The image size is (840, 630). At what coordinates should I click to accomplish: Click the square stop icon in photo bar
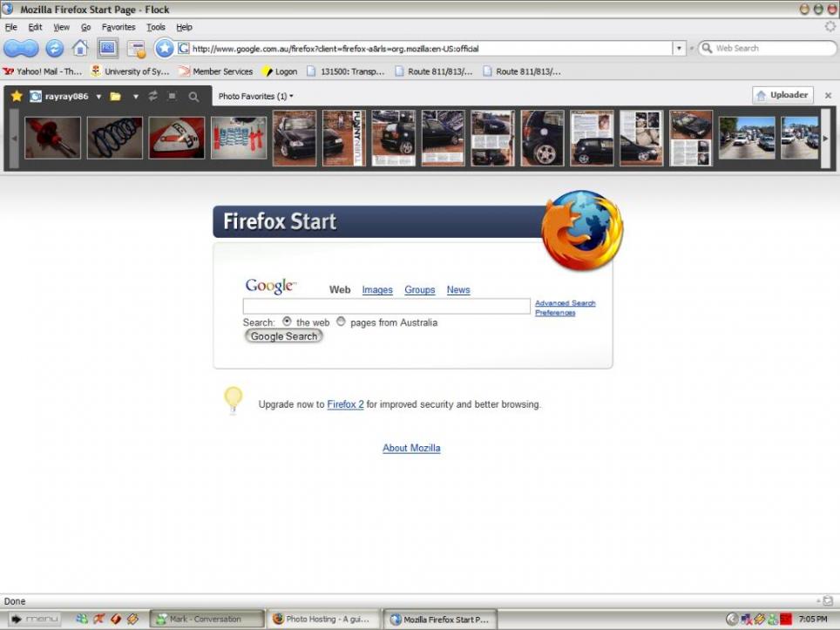pos(172,96)
